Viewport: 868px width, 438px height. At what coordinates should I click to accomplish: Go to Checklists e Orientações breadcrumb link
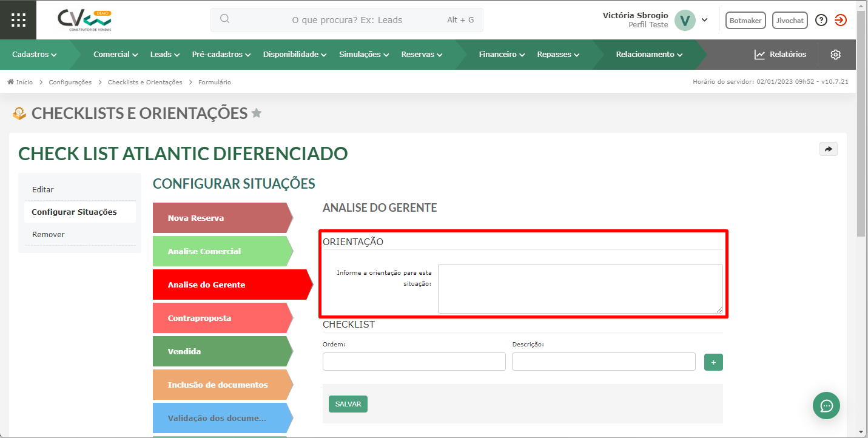(145, 82)
